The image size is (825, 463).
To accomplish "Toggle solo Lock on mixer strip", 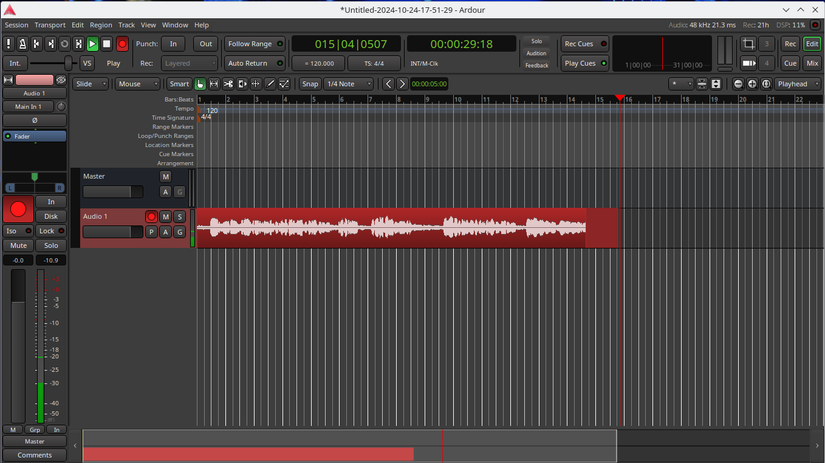I will point(51,231).
